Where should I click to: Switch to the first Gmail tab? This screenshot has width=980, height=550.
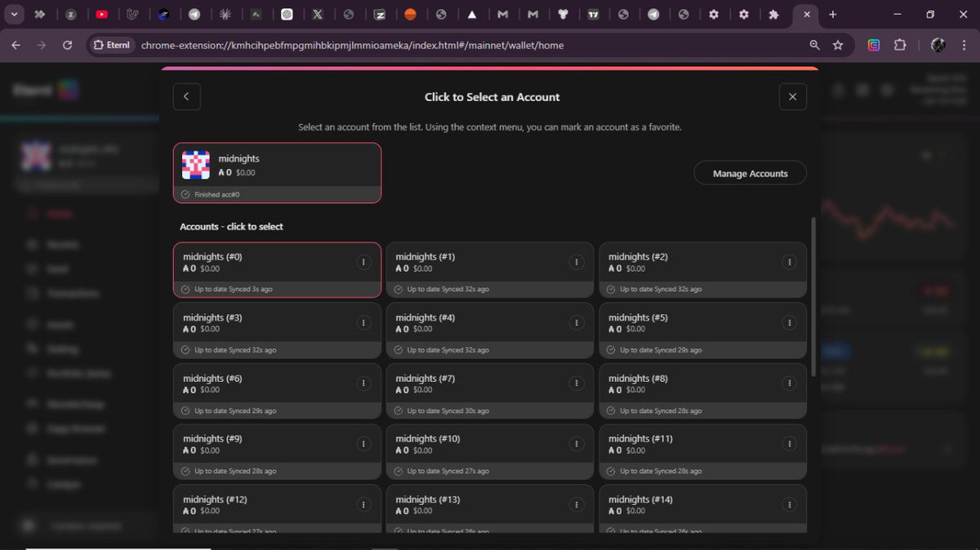pos(504,14)
